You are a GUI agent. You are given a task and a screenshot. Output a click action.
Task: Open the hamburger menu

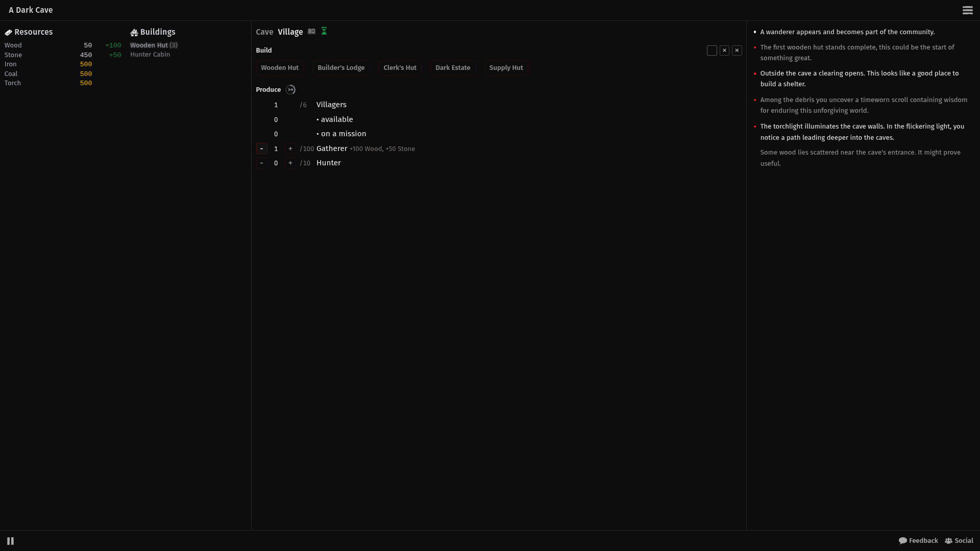(x=967, y=10)
